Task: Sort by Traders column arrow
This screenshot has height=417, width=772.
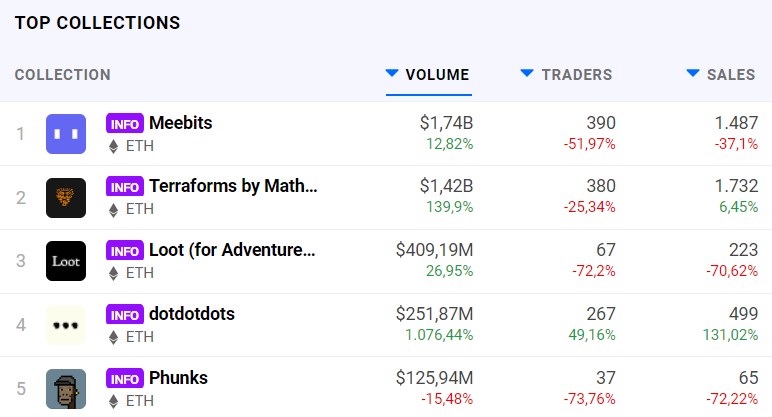Action: tap(527, 73)
